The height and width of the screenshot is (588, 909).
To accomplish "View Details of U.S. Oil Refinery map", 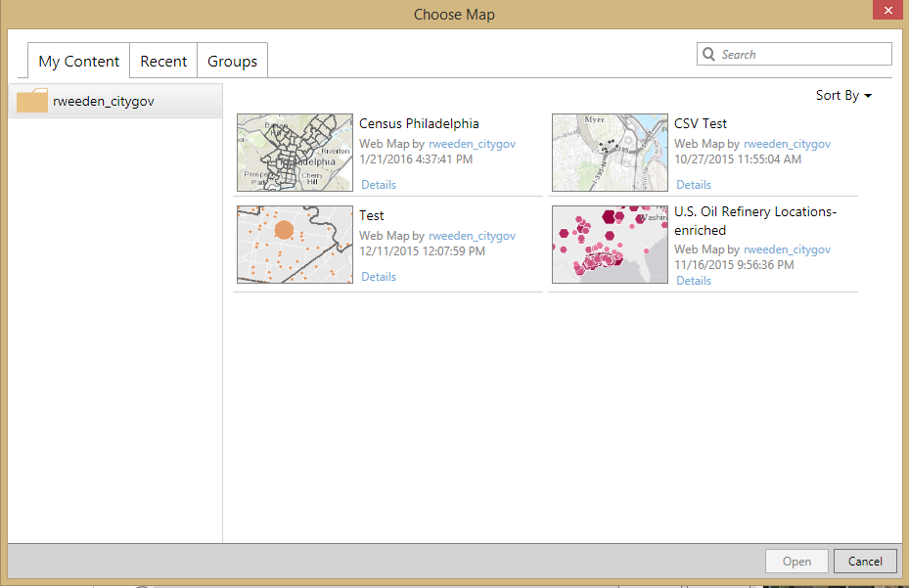I will pos(694,281).
